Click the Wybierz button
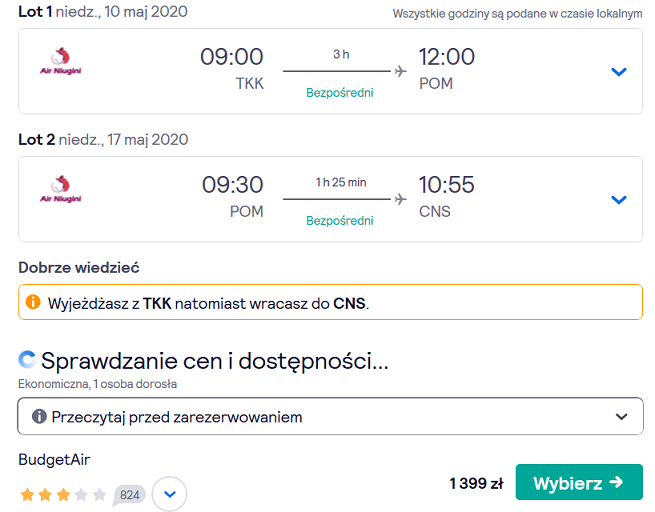 coord(579,482)
